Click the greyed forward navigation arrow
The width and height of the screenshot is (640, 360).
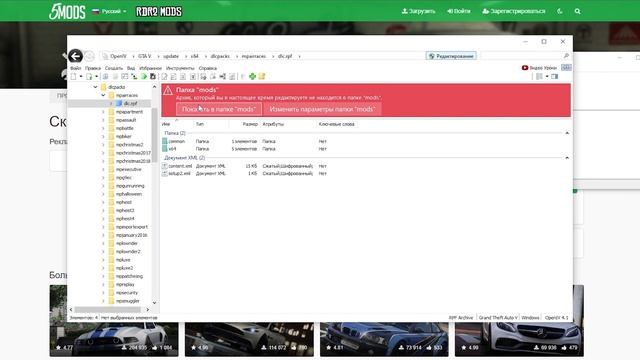click(x=89, y=56)
